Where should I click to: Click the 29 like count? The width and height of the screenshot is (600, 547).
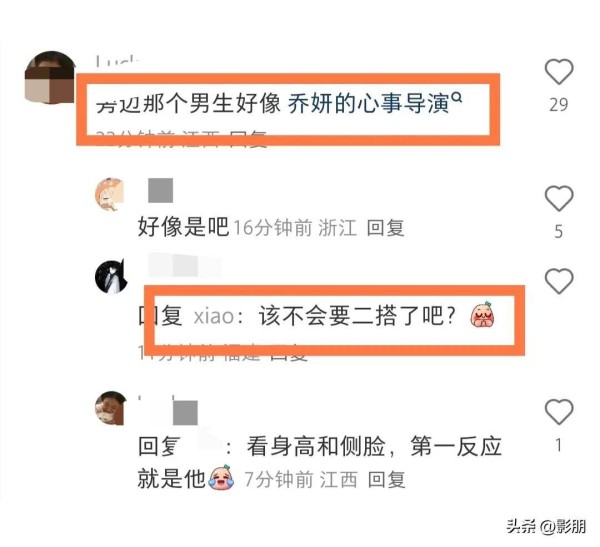coord(559,105)
